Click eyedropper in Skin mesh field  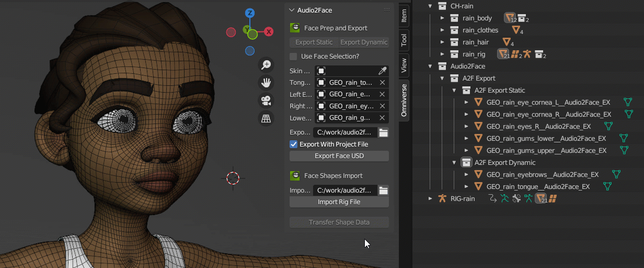[383, 71]
